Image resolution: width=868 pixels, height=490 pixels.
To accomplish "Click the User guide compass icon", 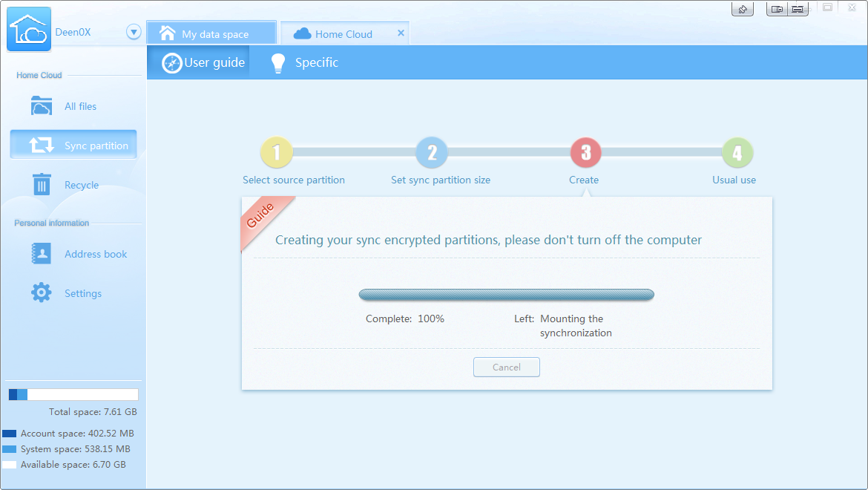I will click(171, 63).
